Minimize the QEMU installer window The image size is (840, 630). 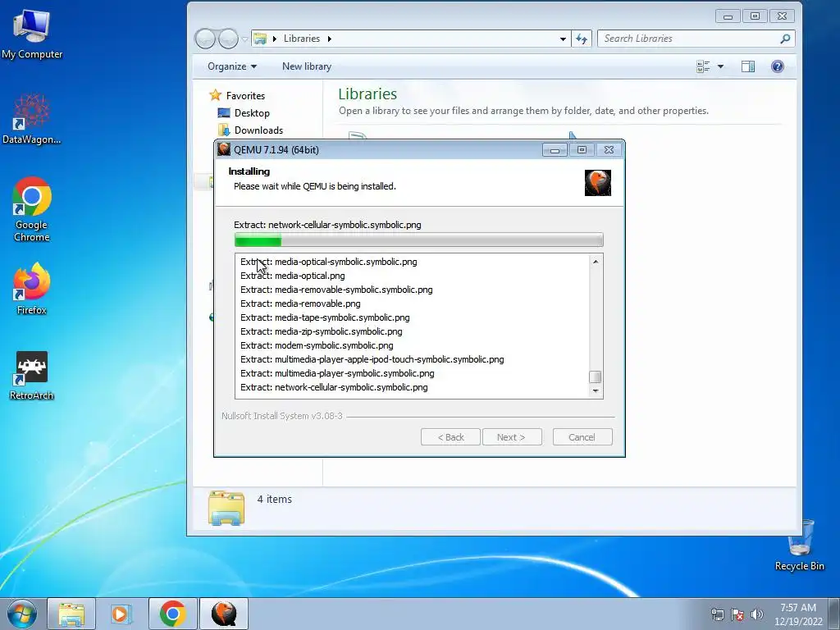[555, 150]
